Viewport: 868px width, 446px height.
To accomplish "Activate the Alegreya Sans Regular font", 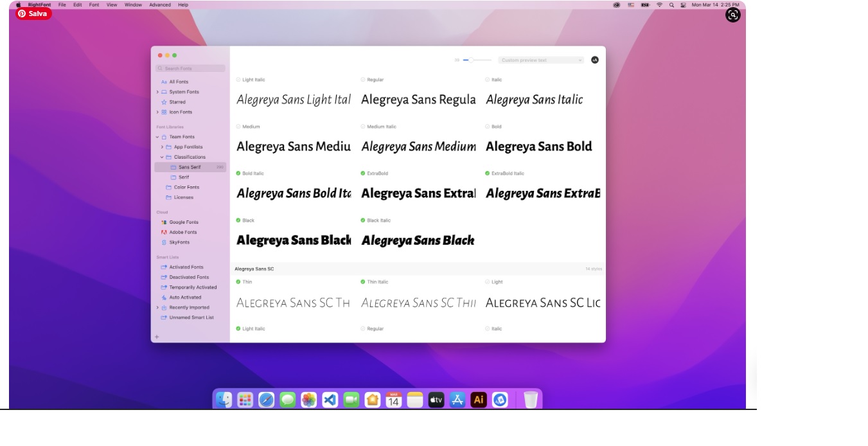I will [363, 80].
